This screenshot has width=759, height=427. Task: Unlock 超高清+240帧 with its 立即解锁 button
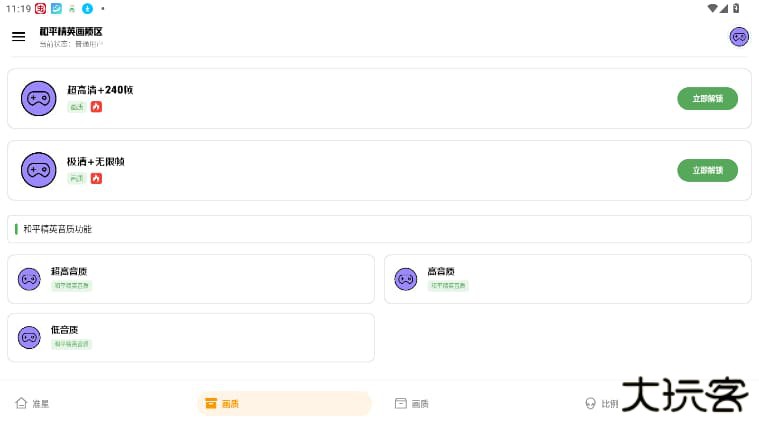click(707, 99)
